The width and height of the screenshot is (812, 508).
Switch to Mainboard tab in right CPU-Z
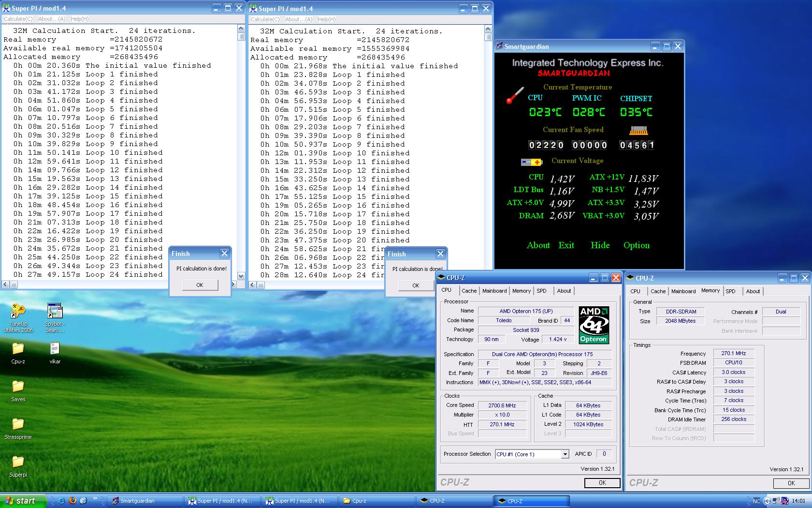coord(683,291)
